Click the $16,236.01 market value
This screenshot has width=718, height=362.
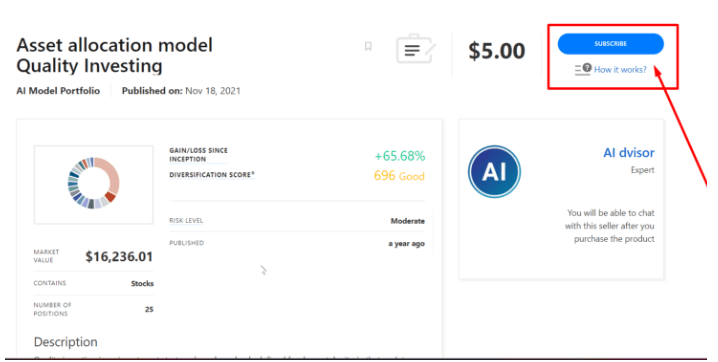[119, 257]
